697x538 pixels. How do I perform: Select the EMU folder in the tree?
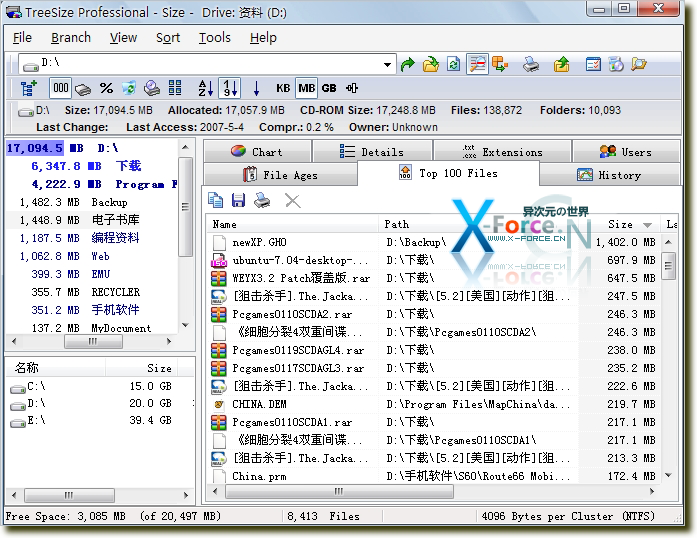point(100,274)
